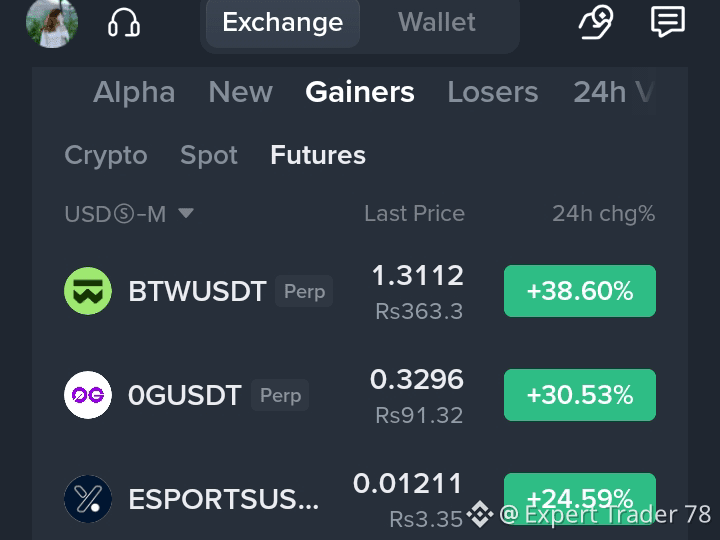Switch to Exchange mode

(x=283, y=22)
